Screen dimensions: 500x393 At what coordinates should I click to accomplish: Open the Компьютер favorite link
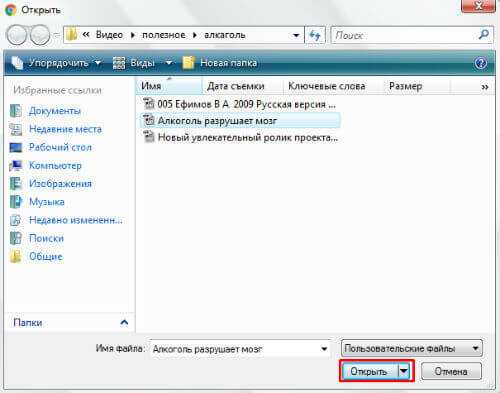pyautogui.click(x=55, y=165)
